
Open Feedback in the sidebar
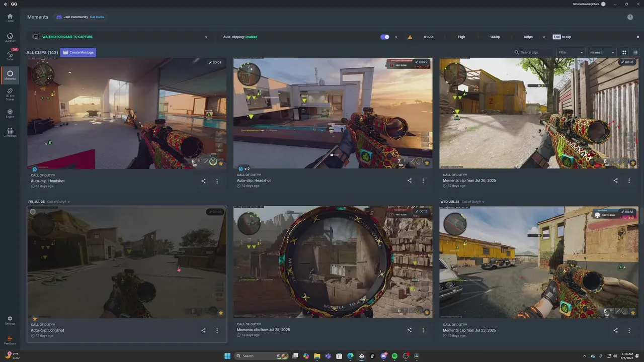click(x=10, y=340)
